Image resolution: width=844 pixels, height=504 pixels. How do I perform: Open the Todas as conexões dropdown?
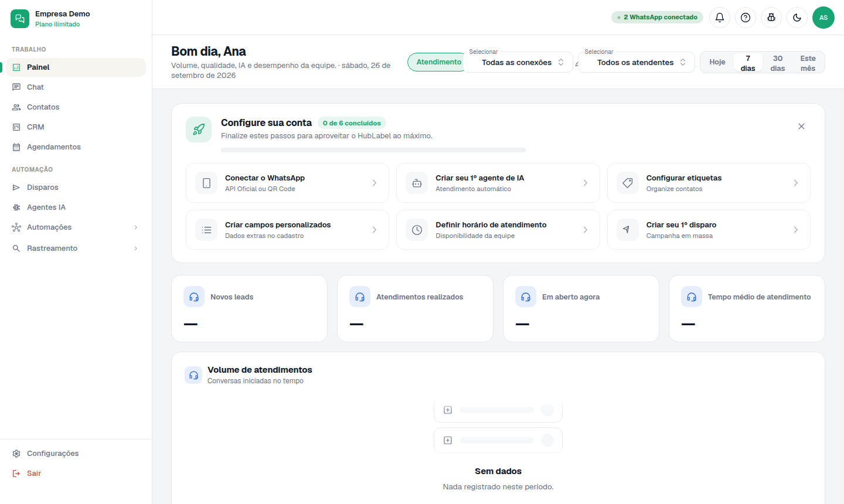tap(518, 62)
